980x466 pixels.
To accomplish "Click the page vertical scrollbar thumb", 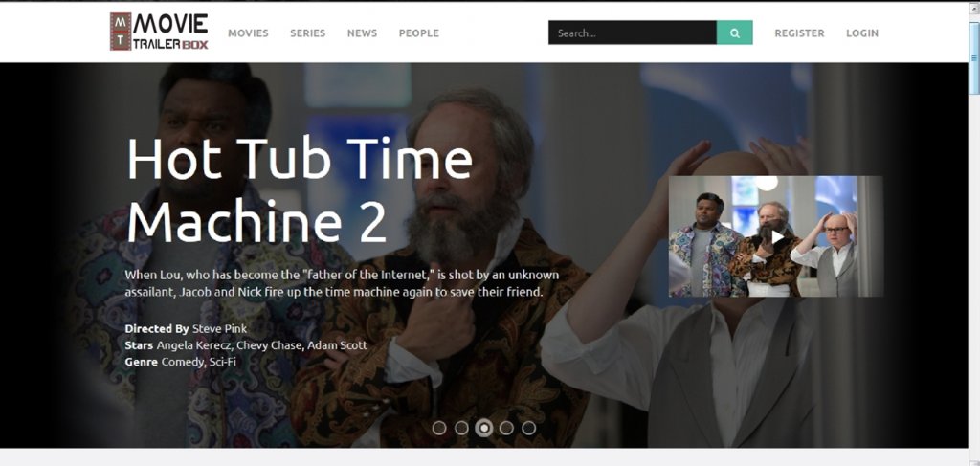I will [973, 56].
